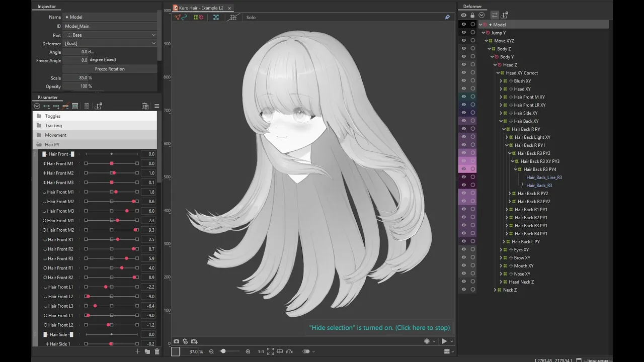Click the trash icon below the parameter list
Viewport: 644px width, 362px height.
tap(157, 351)
